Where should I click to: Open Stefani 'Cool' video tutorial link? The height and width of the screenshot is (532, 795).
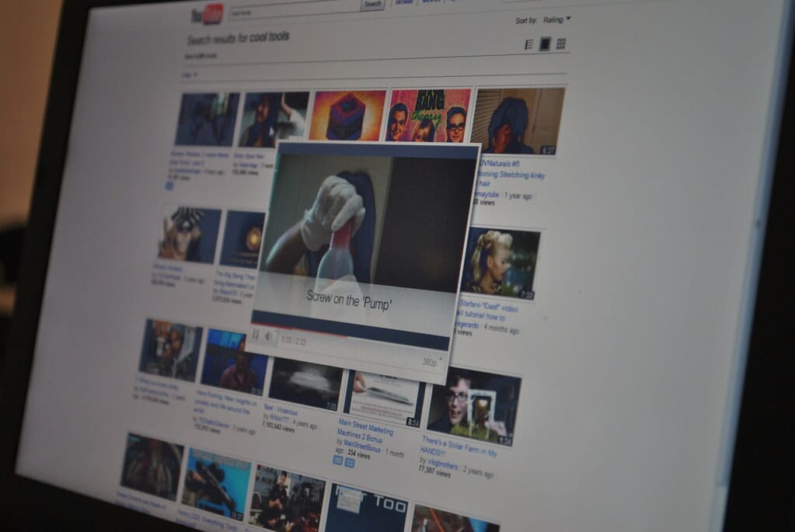pos(486,311)
